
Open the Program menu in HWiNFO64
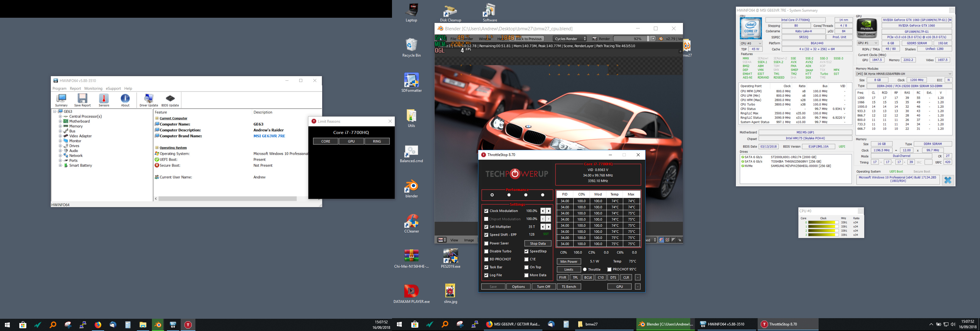pyautogui.click(x=59, y=88)
